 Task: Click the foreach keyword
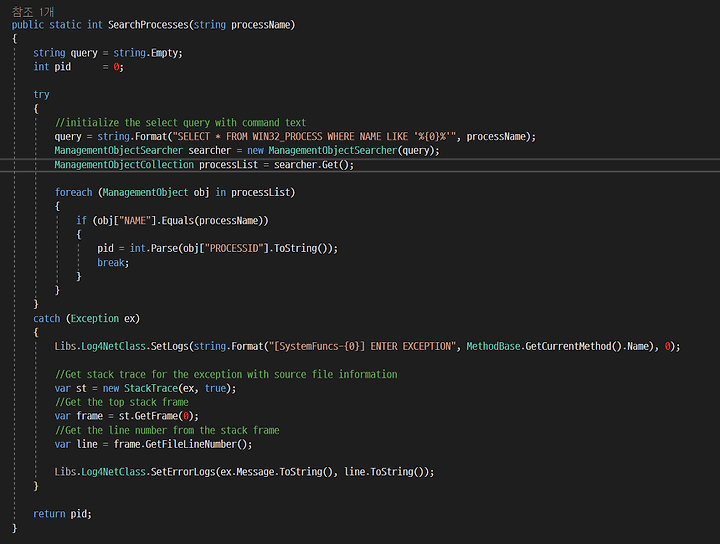(x=73, y=192)
